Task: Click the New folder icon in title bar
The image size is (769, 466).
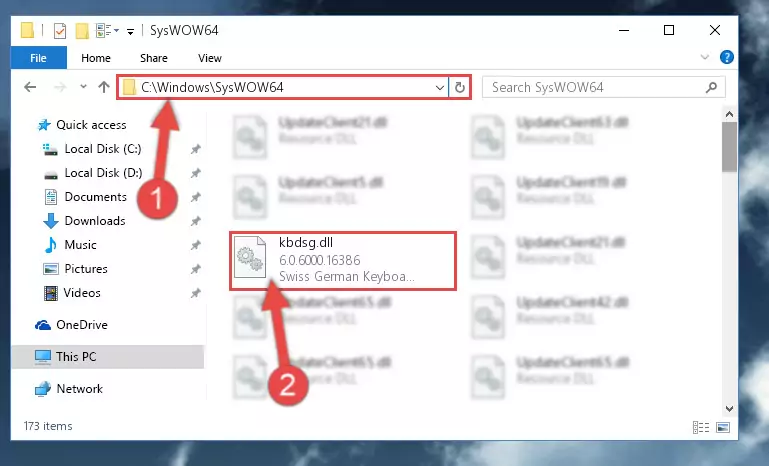Action: (x=82, y=30)
